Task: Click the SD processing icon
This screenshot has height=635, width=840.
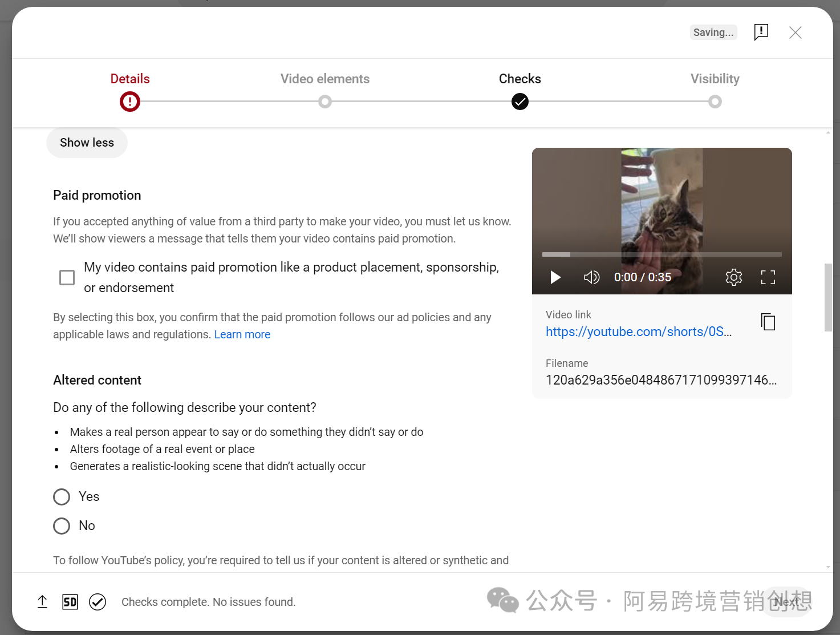Action: [70, 602]
